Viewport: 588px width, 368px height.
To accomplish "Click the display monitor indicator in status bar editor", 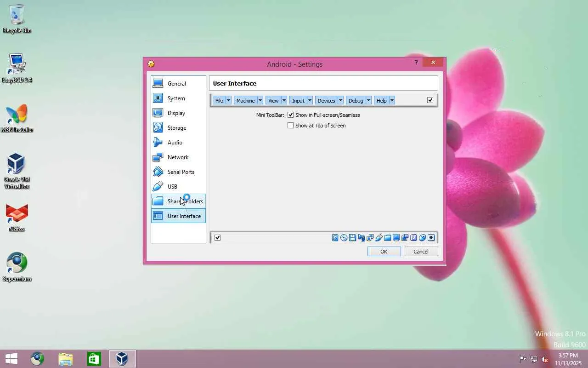I will point(396,238).
